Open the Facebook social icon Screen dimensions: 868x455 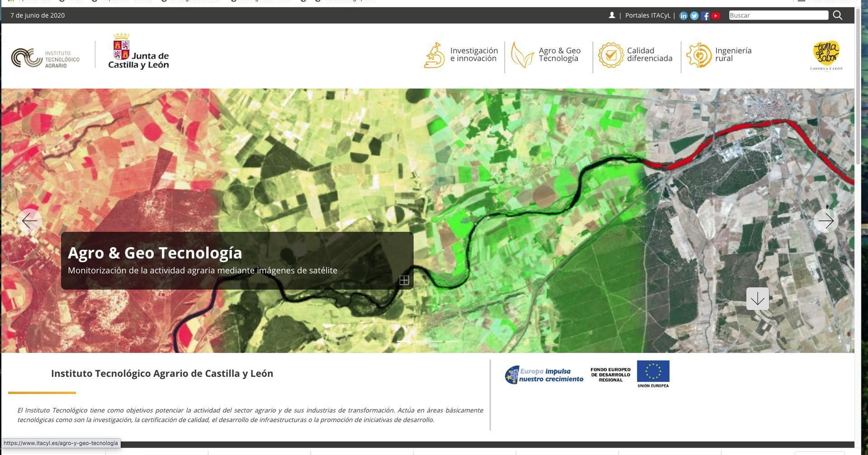pos(705,16)
